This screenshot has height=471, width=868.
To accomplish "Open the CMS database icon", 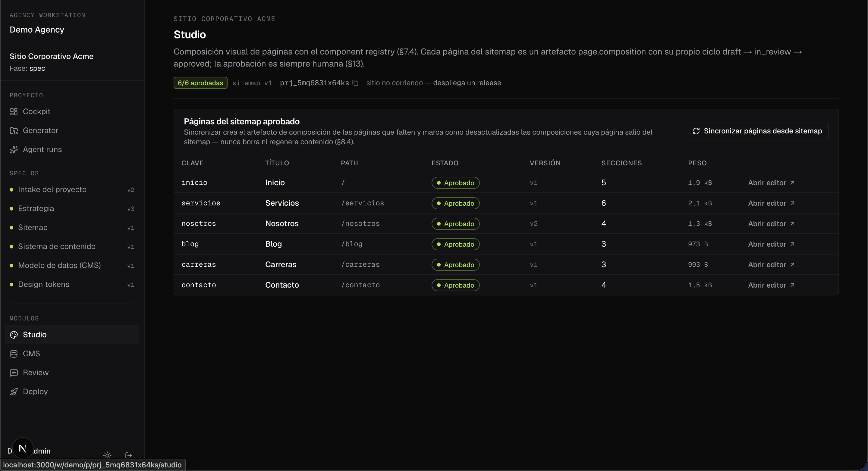I will pyautogui.click(x=14, y=354).
